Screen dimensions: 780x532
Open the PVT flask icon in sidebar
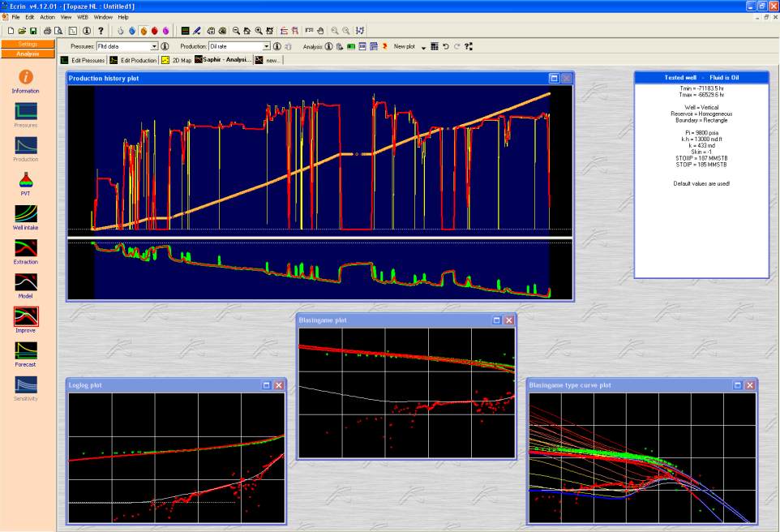26,179
